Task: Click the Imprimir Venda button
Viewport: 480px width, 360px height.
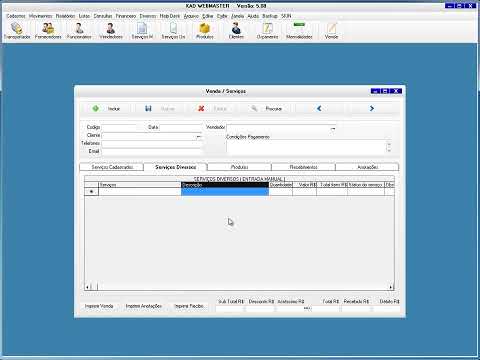Action: [99, 306]
